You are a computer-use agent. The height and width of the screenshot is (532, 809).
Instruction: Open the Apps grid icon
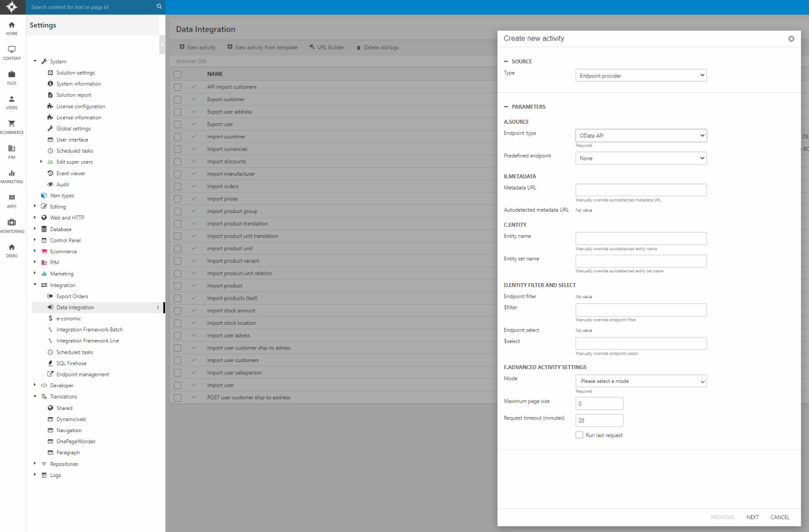tap(11, 198)
